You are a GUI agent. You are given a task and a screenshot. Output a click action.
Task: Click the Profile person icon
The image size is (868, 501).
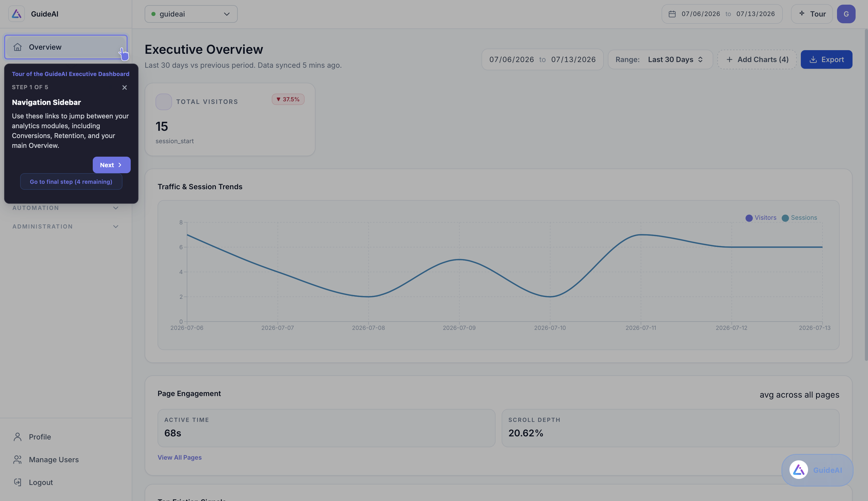[18, 437]
